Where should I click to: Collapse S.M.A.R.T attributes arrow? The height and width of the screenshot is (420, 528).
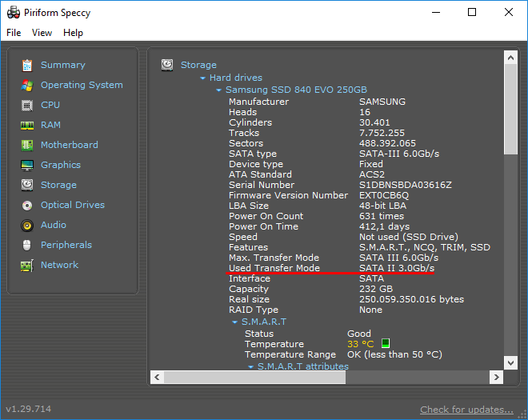click(x=250, y=366)
